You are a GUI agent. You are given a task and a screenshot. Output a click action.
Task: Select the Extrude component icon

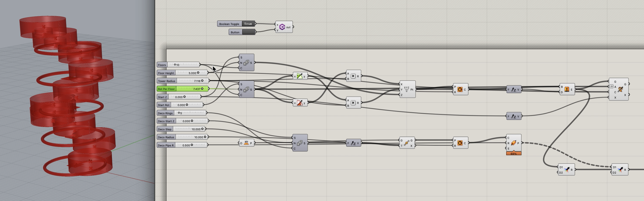point(567,89)
